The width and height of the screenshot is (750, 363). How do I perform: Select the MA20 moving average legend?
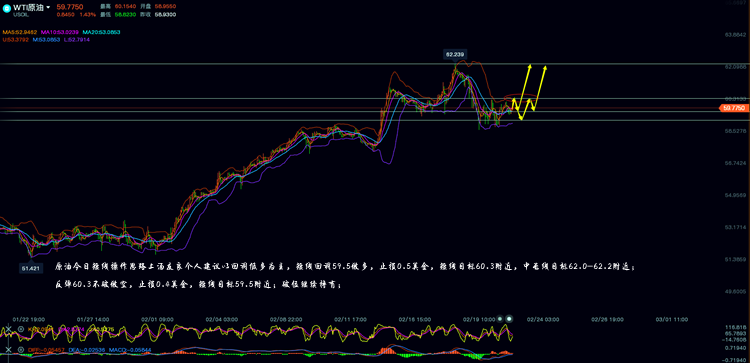pyautogui.click(x=101, y=32)
